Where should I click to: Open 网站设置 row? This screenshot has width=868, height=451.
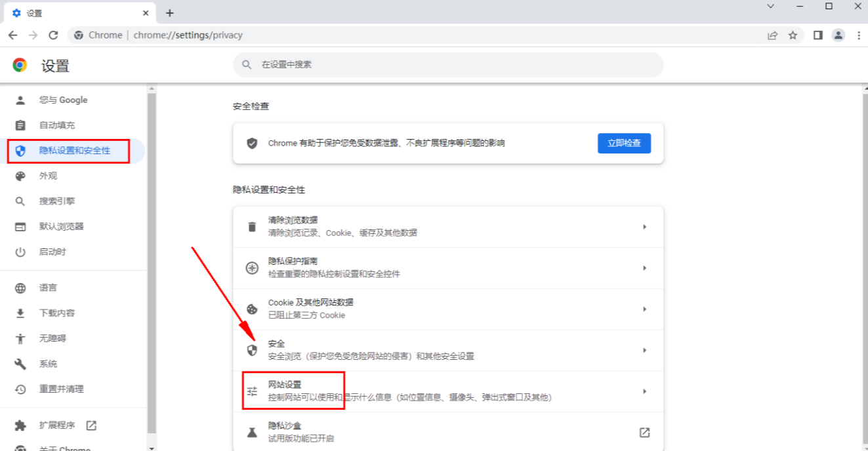(x=448, y=391)
